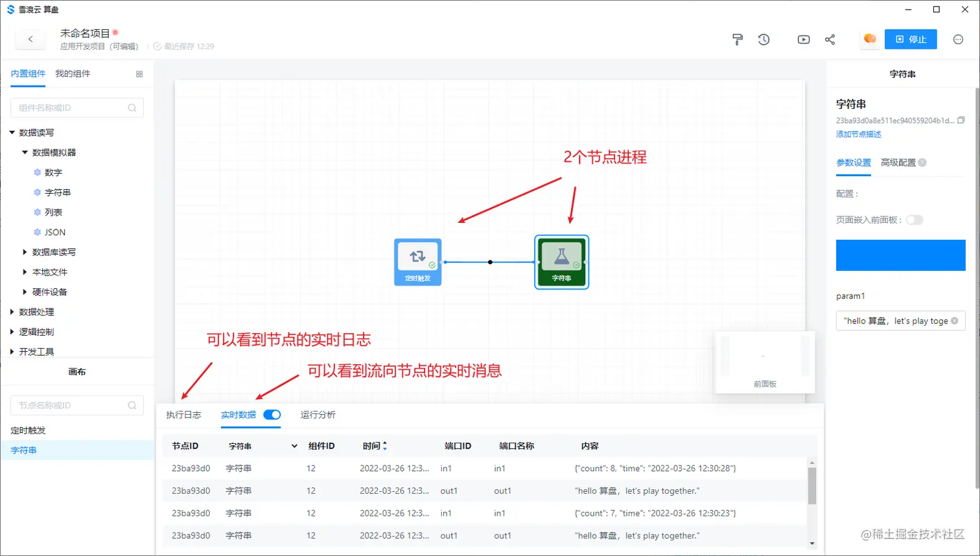Expand the 数据库读写 subgroup

coord(25,252)
